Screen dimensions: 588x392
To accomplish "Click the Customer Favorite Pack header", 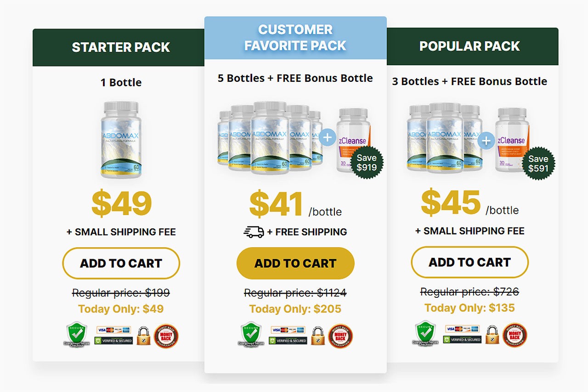I will pyautogui.click(x=295, y=38).
